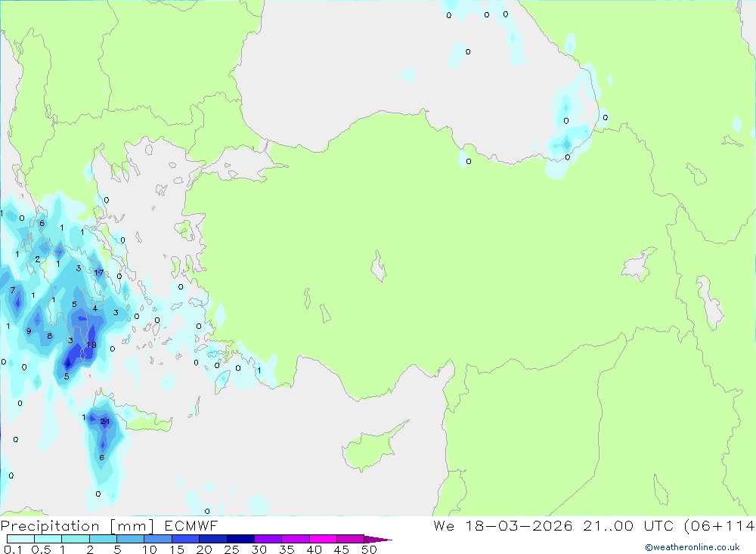756x554 pixels.
Task: Select the 2–5 mm legend color swatch
Action: (103, 539)
